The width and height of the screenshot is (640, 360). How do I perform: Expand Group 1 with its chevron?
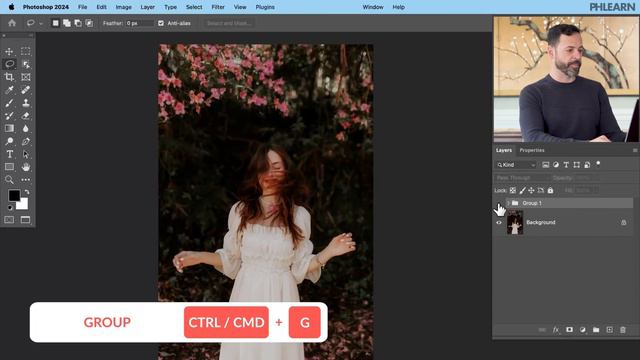point(508,203)
